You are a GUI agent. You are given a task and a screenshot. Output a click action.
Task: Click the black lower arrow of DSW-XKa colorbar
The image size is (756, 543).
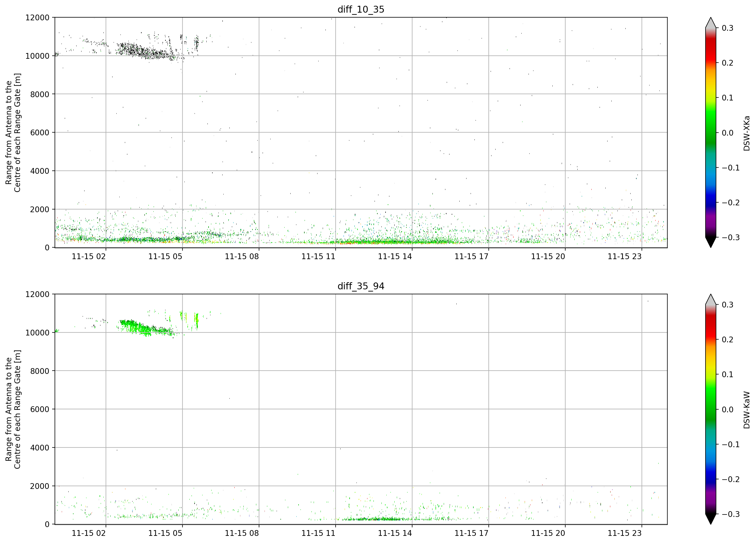click(x=711, y=242)
